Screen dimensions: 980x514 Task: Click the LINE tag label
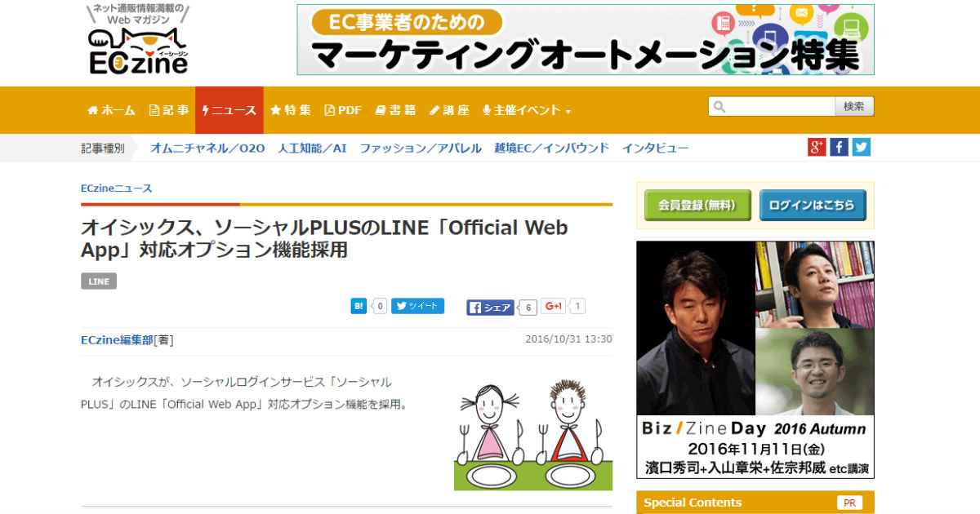[99, 281]
